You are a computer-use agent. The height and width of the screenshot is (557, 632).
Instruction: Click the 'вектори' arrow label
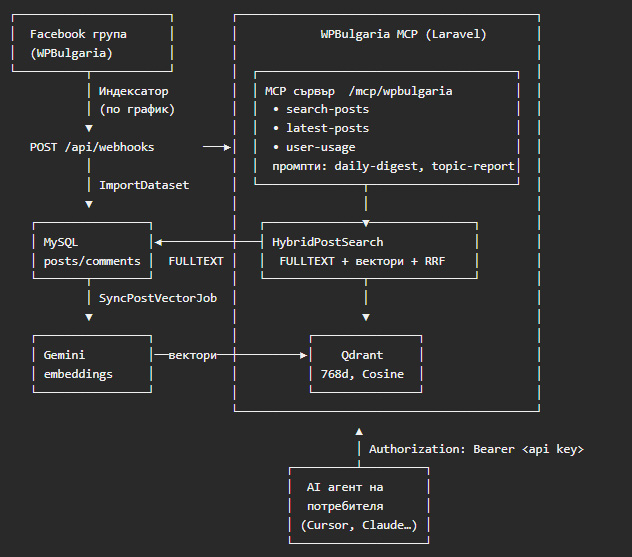(192, 355)
